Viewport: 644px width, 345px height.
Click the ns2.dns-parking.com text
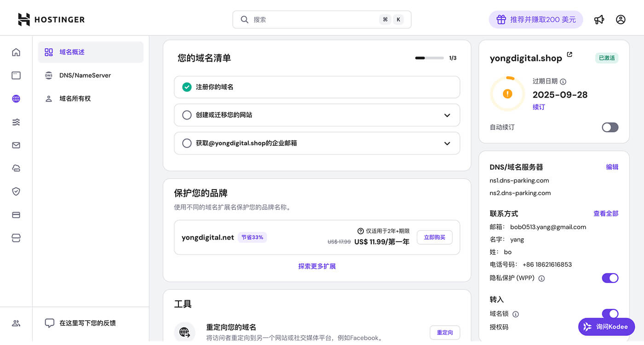click(x=520, y=193)
